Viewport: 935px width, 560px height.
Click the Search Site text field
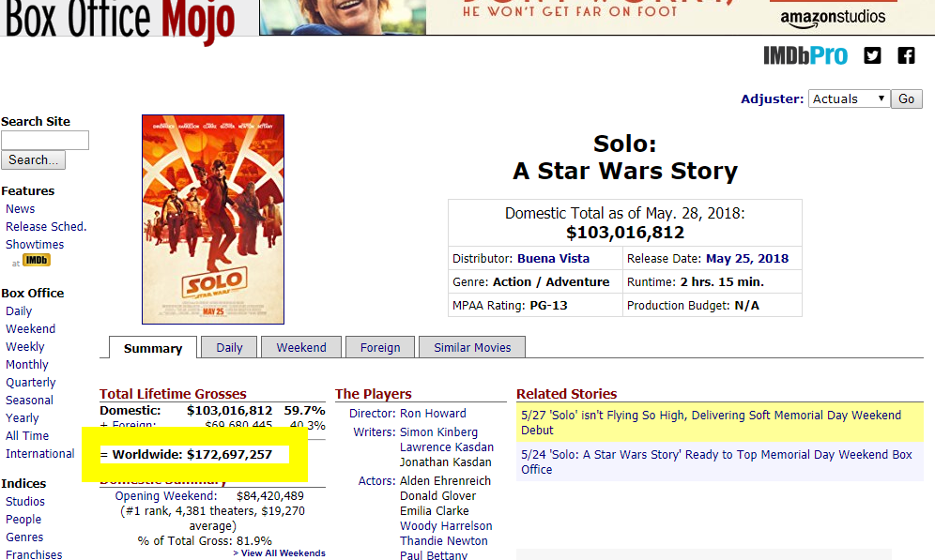pyautogui.click(x=45, y=140)
